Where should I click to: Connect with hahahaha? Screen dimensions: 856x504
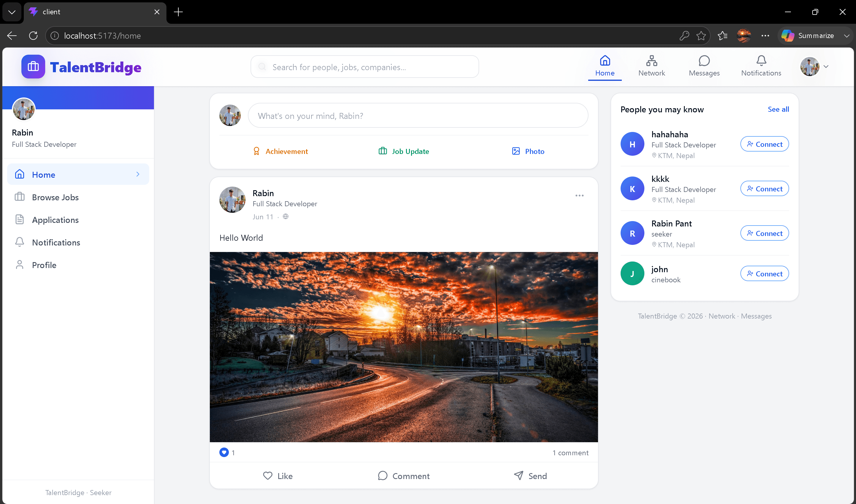[x=764, y=144]
